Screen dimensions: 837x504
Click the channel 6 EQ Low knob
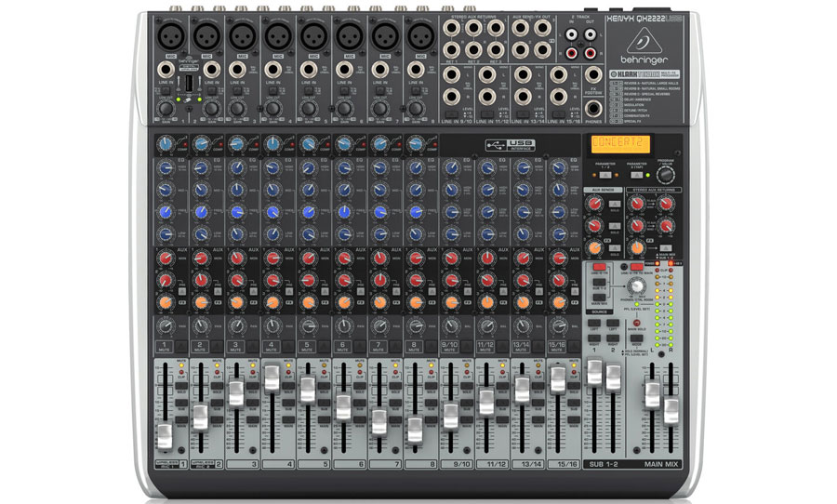coord(344,233)
